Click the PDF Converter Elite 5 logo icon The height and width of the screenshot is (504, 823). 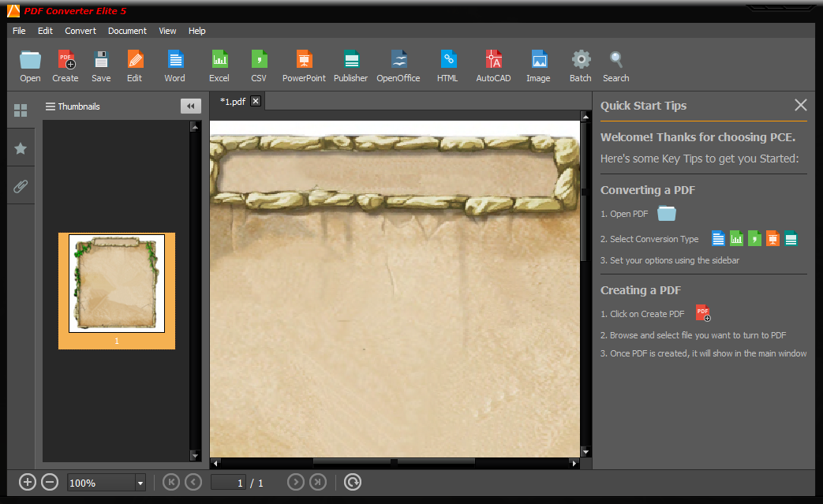click(x=13, y=10)
